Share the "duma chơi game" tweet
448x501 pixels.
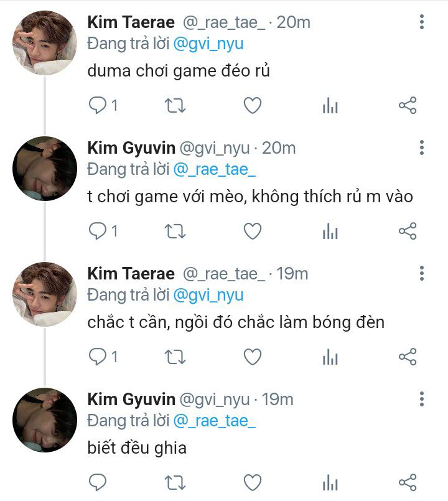click(x=407, y=106)
